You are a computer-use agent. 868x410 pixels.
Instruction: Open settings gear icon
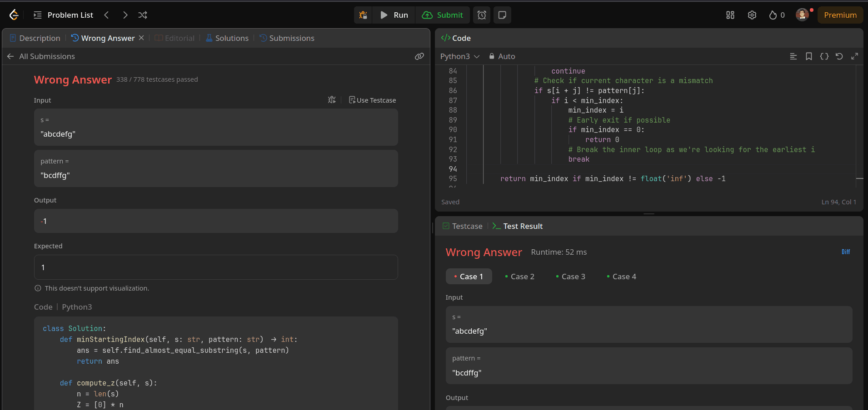752,15
